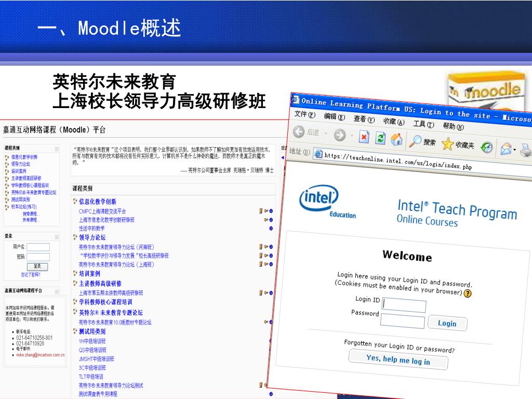This screenshot has height=399, width=532.
Task: Open the YH中级培训班 course link
Action: click(92, 341)
